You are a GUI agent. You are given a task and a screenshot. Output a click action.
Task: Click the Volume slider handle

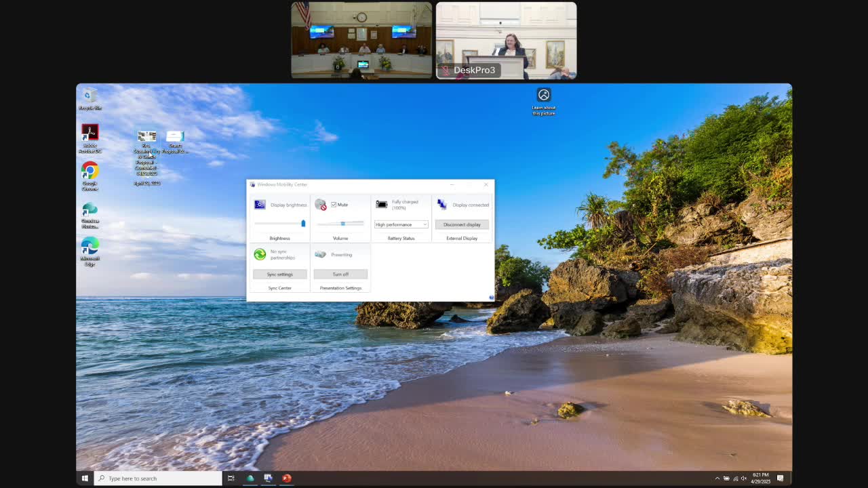pos(342,223)
